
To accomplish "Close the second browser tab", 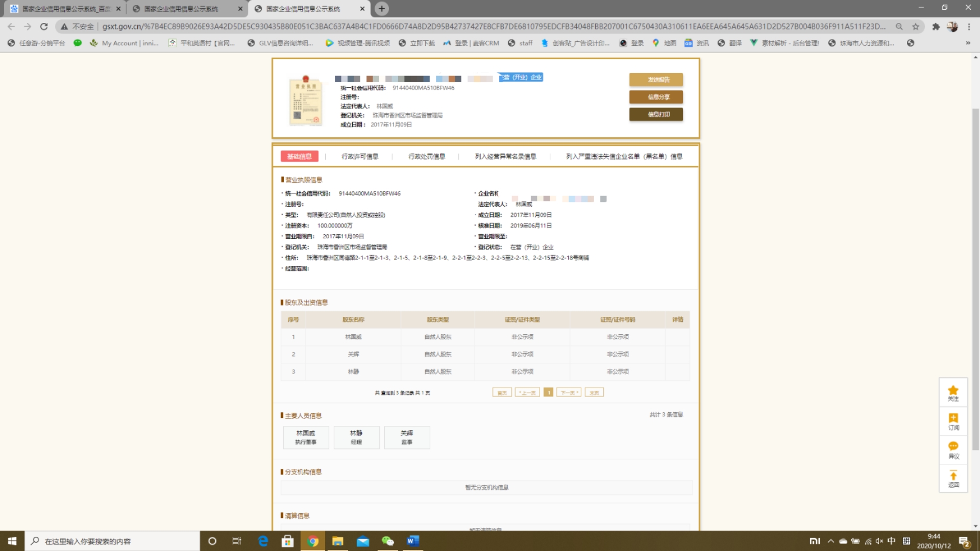I will [x=240, y=9].
